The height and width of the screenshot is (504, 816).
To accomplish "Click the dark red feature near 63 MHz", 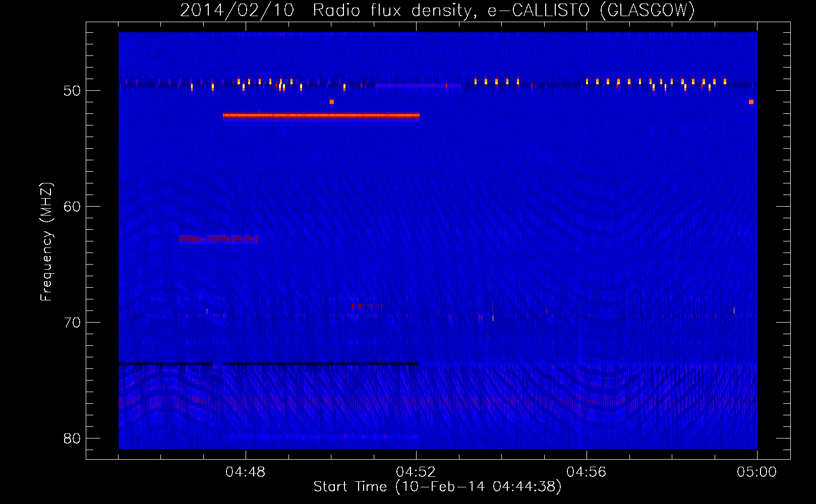I will pyautogui.click(x=218, y=239).
